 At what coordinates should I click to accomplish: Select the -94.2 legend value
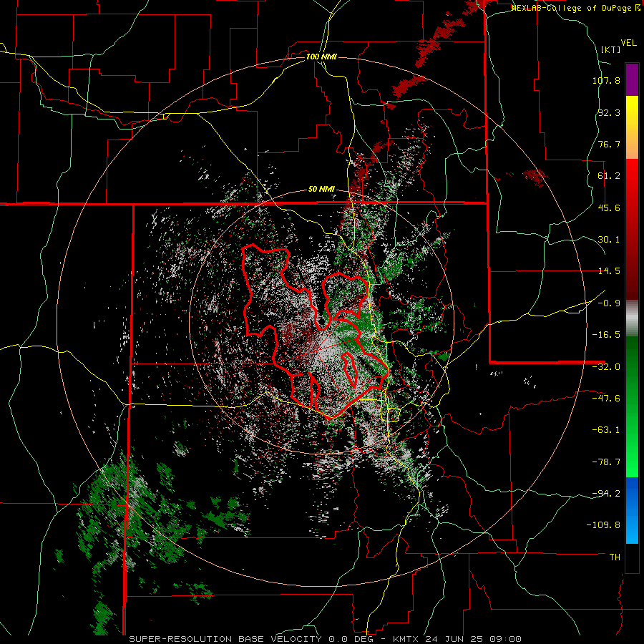(606, 494)
